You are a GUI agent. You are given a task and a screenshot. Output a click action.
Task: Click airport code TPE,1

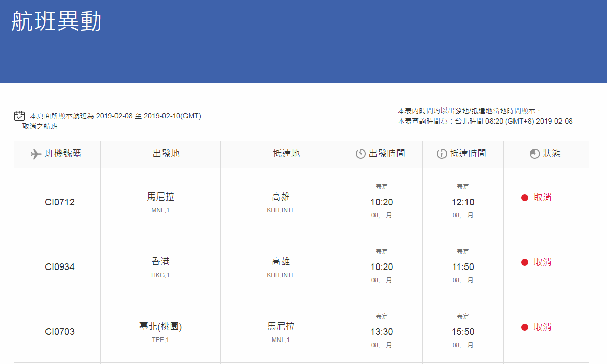click(160, 340)
